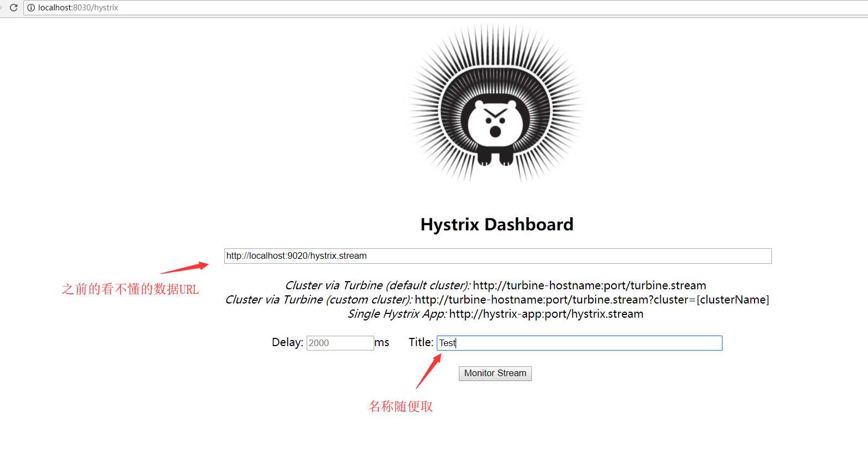The height and width of the screenshot is (470, 868).
Task: Click the Delay input showing 2000
Action: [340, 343]
